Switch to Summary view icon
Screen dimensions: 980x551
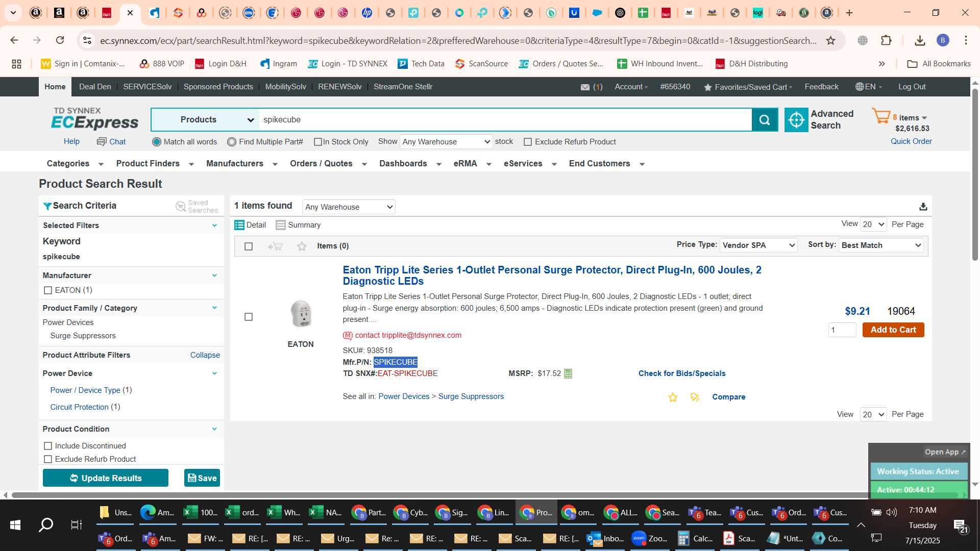(x=280, y=225)
